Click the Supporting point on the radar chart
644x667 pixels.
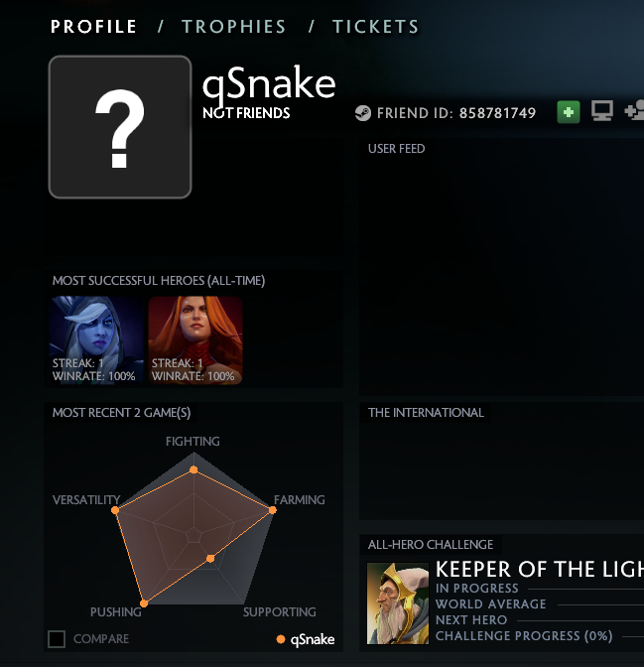point(210,558)
